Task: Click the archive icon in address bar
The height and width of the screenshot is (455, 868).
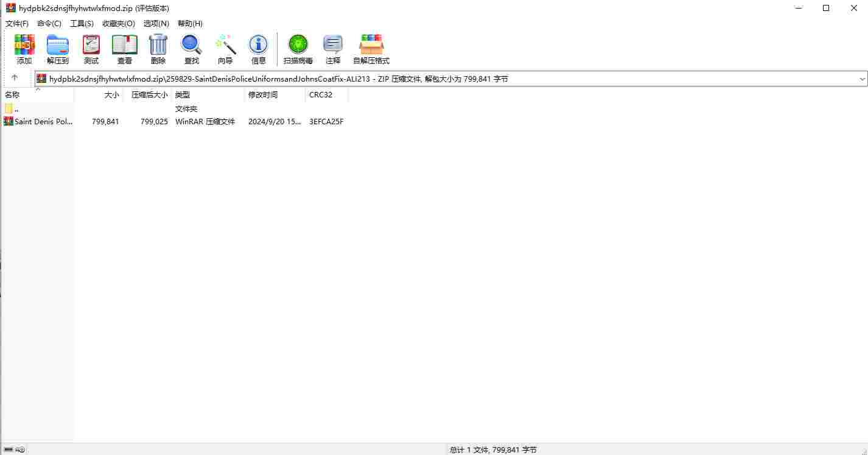Action: [41, 79]
